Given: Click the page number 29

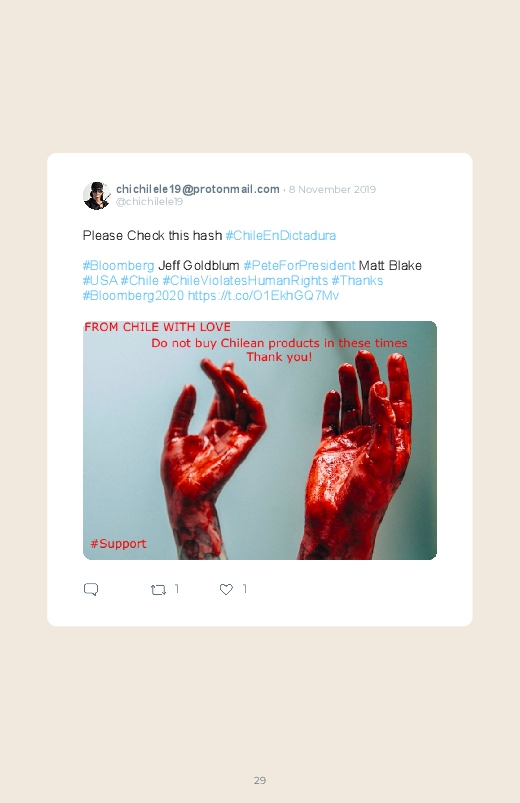Looking at the screenshot, I should pyautogui.click(x=260, y=780).
